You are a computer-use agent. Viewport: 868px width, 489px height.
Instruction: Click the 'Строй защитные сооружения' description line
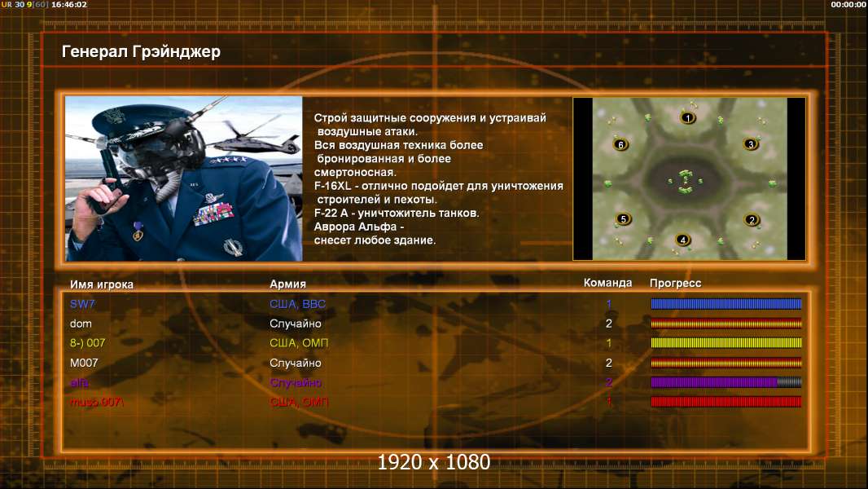click(430, 118)
